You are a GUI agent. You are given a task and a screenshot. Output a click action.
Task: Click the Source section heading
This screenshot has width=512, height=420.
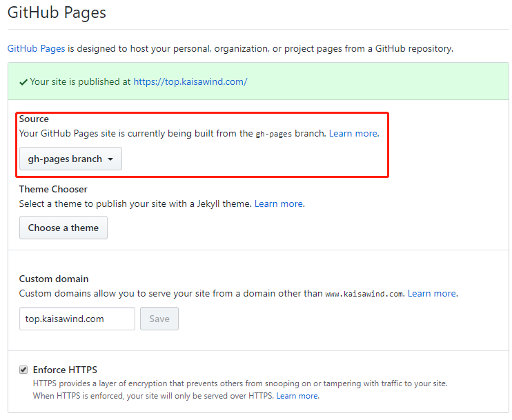pyautogui.click(x=34, y=119)
